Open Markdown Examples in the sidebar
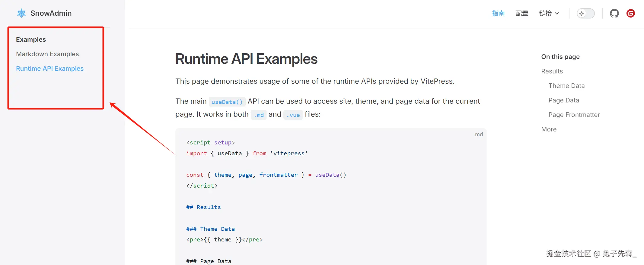This screenshot has height=265, width=644. [47, 54]
